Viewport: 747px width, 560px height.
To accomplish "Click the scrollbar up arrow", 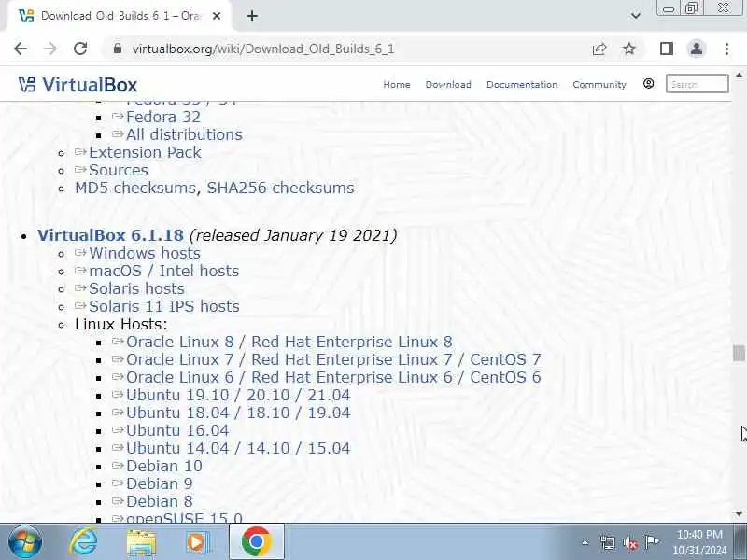I will coord(739,76).
